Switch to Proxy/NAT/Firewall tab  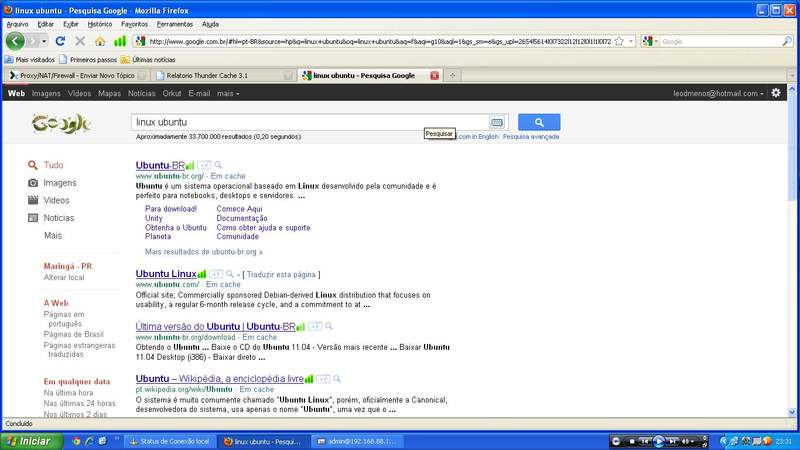click(x=77, y=76)
